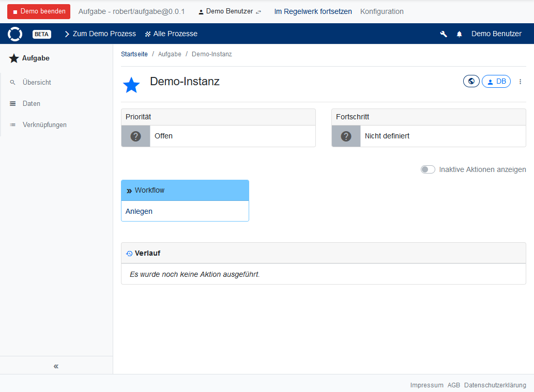Select Übersicht in sidebar

(x=37, y=82)
